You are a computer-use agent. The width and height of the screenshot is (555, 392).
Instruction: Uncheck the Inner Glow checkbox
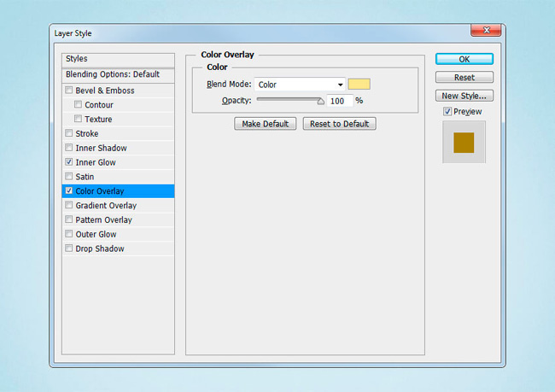[69, 161]
